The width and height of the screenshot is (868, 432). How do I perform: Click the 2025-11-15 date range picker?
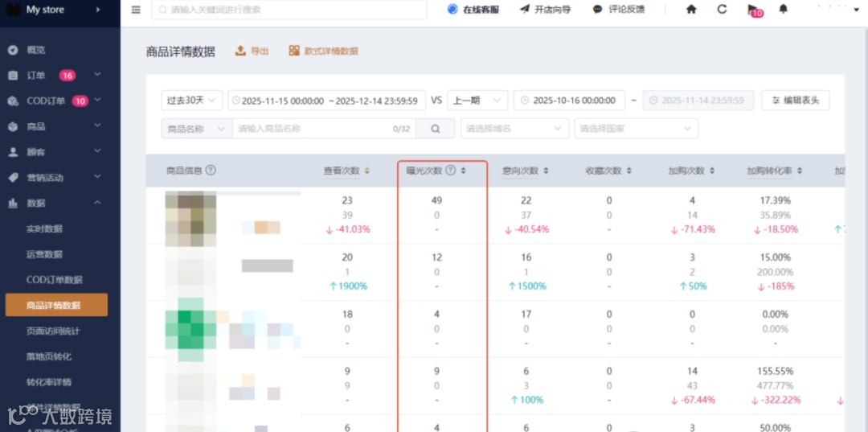326,101
